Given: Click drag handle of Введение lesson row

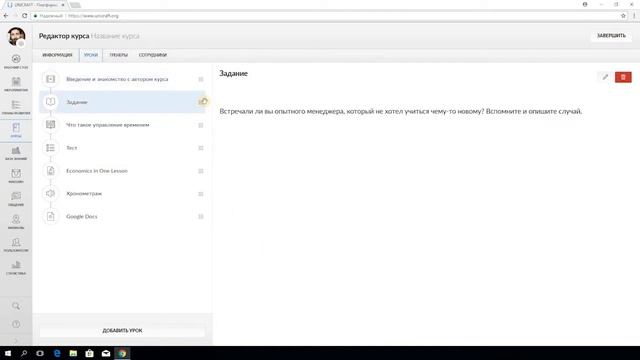Looking at the screenshot, I should pos(201,79).
